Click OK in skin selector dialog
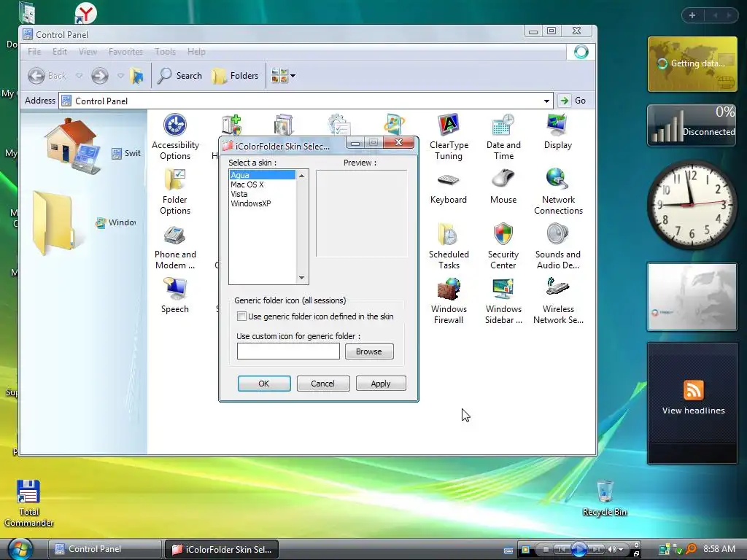This screenshot has height=560, width=747. tap(264, 384)
